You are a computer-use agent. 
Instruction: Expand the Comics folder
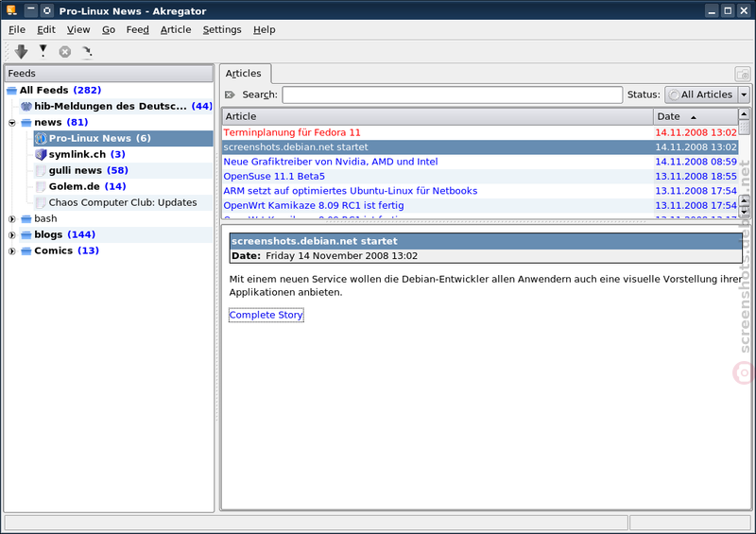12,250
